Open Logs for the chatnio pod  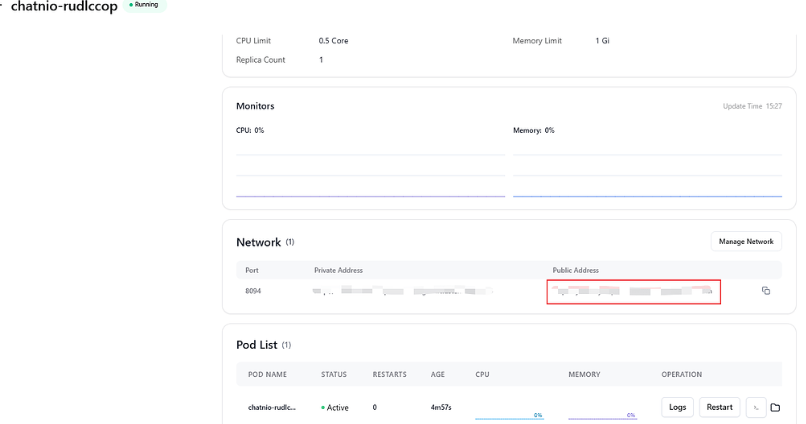coord(677,407)
